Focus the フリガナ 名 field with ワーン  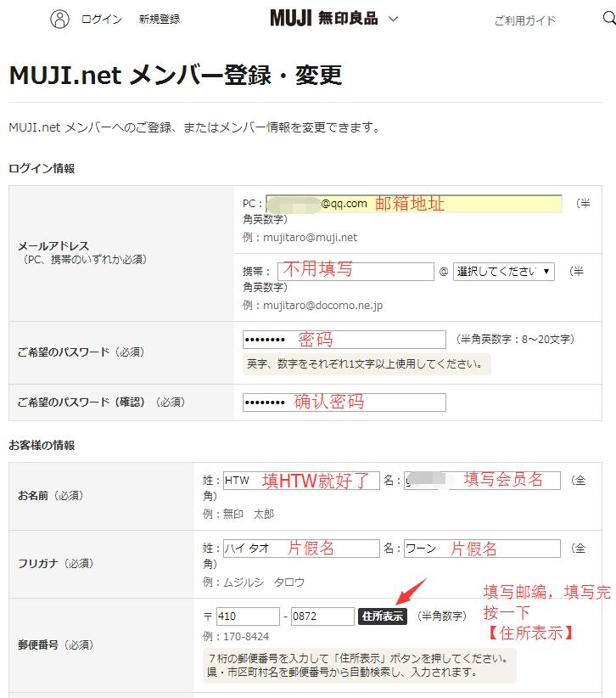click(482, 549)
